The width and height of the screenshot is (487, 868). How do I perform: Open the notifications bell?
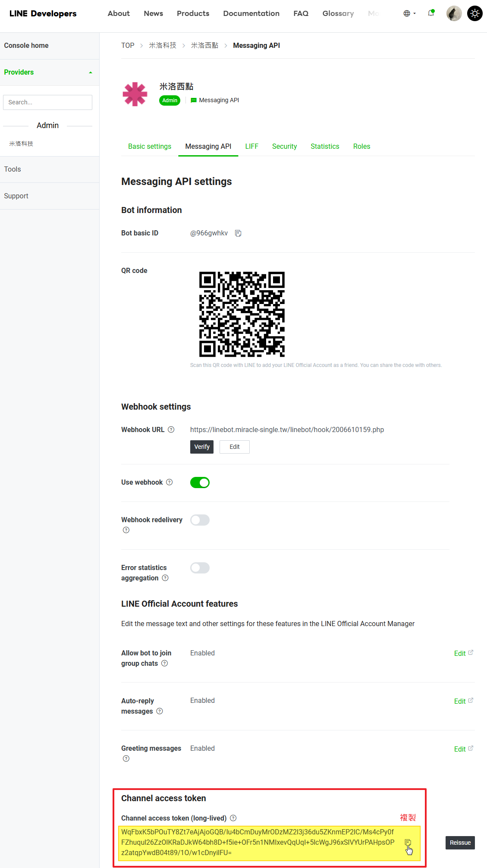click(x=431, y=13)
